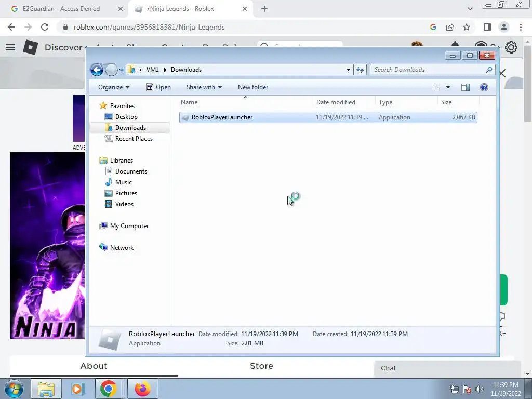This screenshot has height=399, width=532.
Task: Open Music library
Action: pyautogui.click(x=118, y=182)
